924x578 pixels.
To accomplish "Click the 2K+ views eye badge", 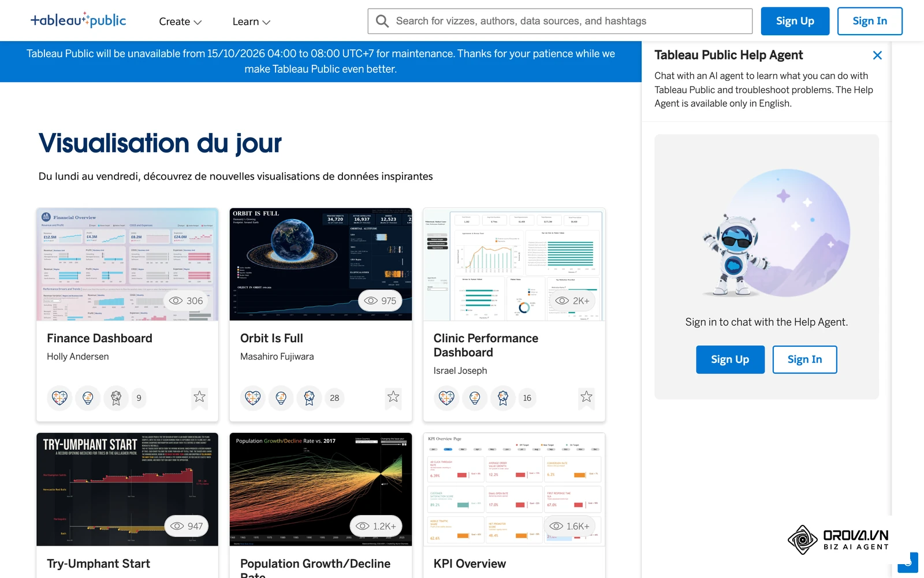I will (572, 301).
